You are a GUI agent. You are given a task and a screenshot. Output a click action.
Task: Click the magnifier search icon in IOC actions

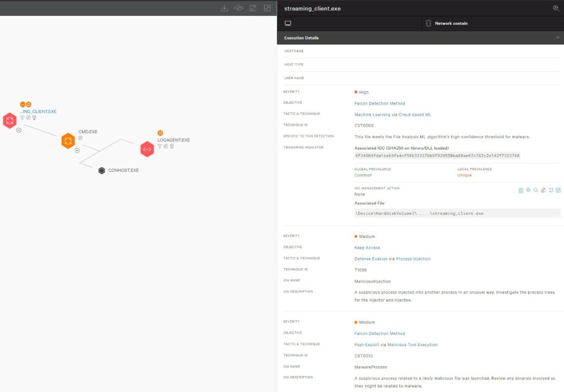[535, 190]
